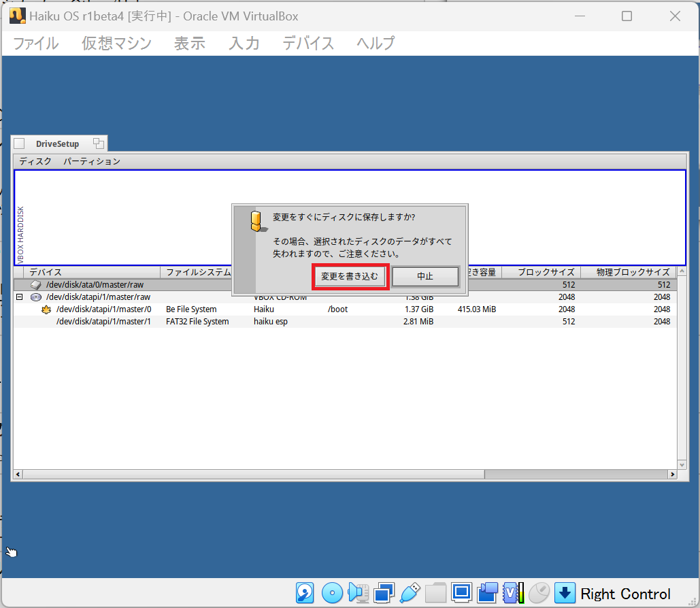Viewport: 700px width, 608px height.
Task: Open the ファイル menu in VirtualBox
Action: click(35, 44)
